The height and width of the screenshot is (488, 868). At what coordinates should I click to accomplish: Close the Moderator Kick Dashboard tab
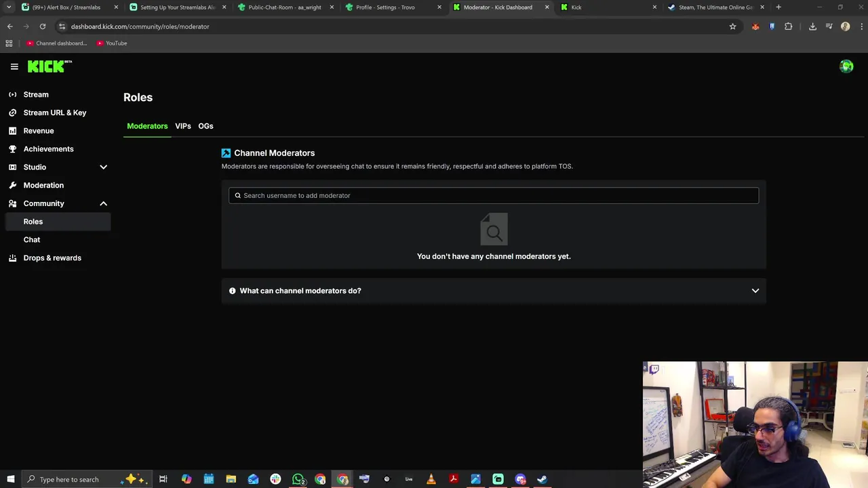(547, 7)
